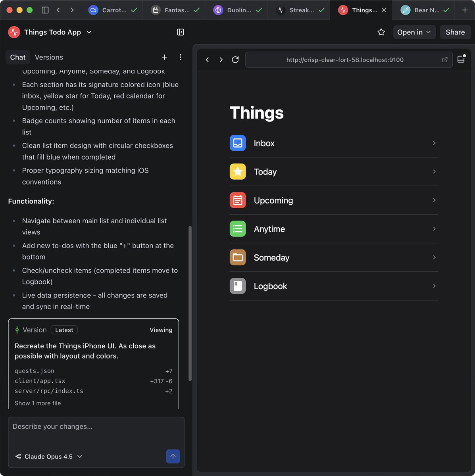
Task: Click the preview URL address field
Action: [x=345, y=59]
